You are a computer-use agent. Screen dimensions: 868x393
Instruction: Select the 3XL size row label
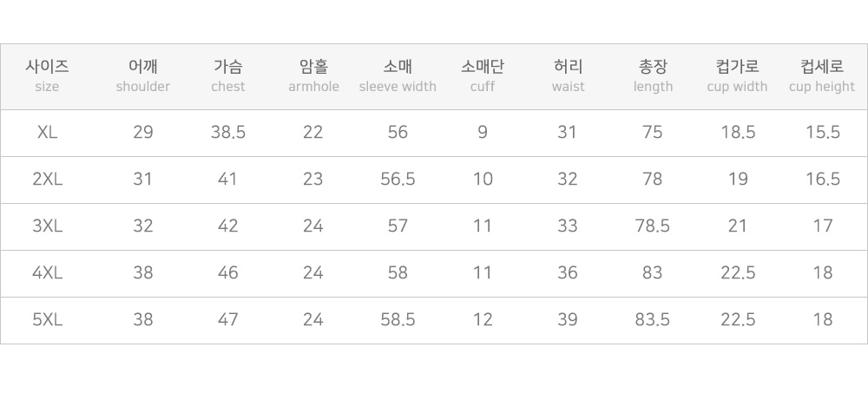click(x=47, y=226)
